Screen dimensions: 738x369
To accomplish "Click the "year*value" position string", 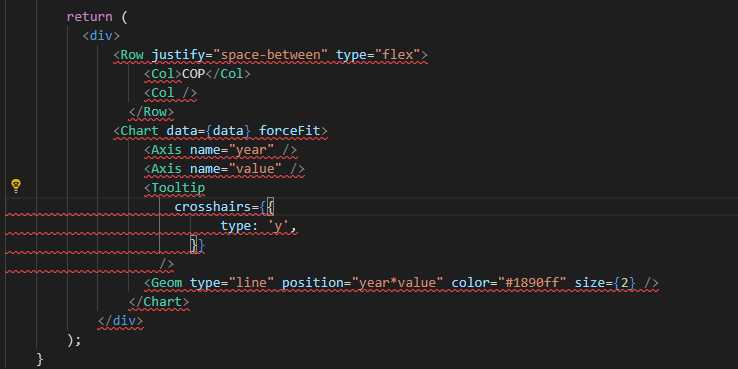I will (x=397, y=283).
